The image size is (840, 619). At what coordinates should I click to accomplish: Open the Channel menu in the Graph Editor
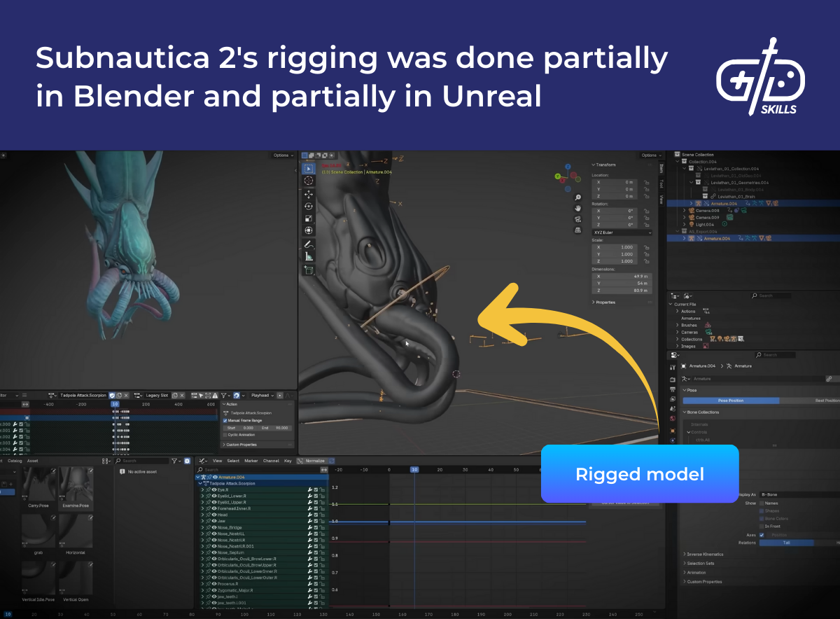click(271, 461)
